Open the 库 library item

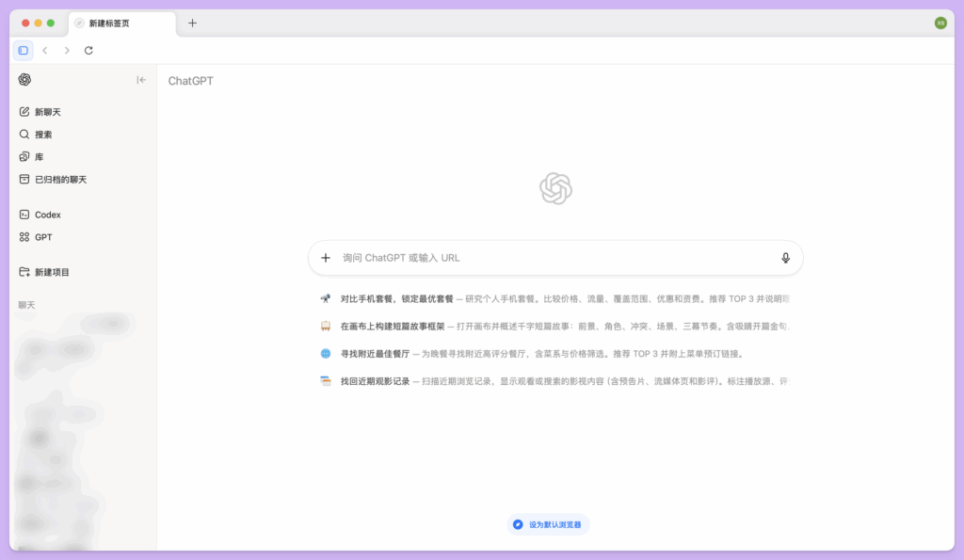[x=38, y=156]
